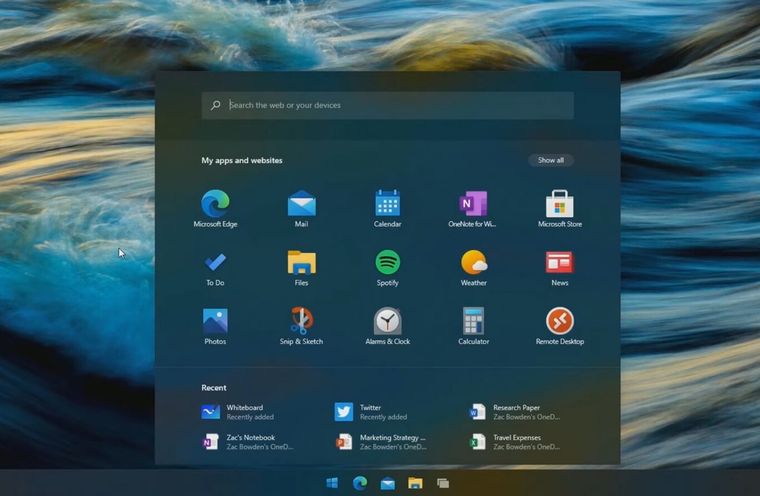The image size is (760, 496).
Task: Open the Research Paper Word document
Action: 515,412
